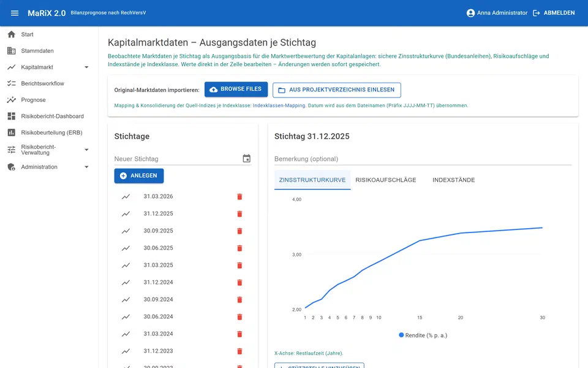The width and height of the screenshot is (588, 368).
Task: Click the trend icon beside 31.03.2026
Action: tap(126, 197)
